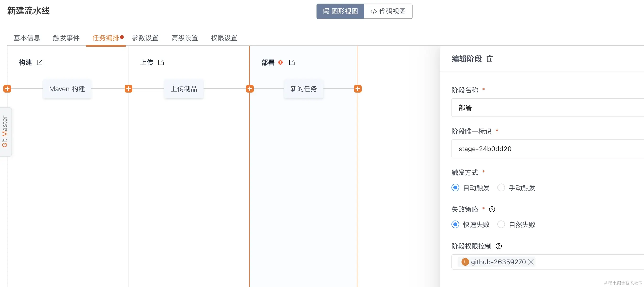Select 自动触发 radio option
644x287 pixels.
[x=455, y=188]
